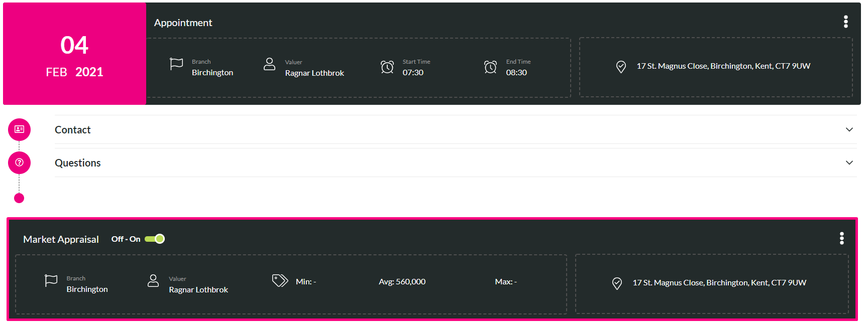Click the Market Appraisal price tag icon
Image resolution: width=868 pixels, height=323 pixels.
click(x=280, y=280)
